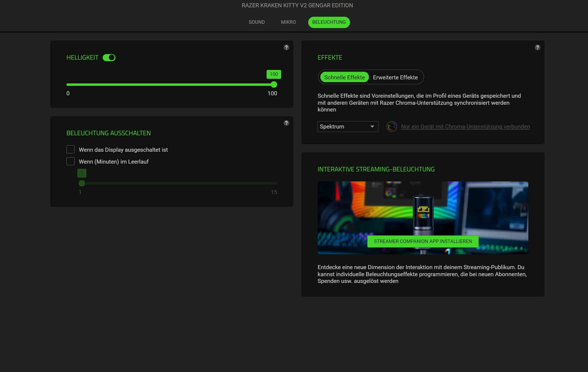Click Streamer Companion App installieren button
588x372 pixels.
tap(423, 241)
